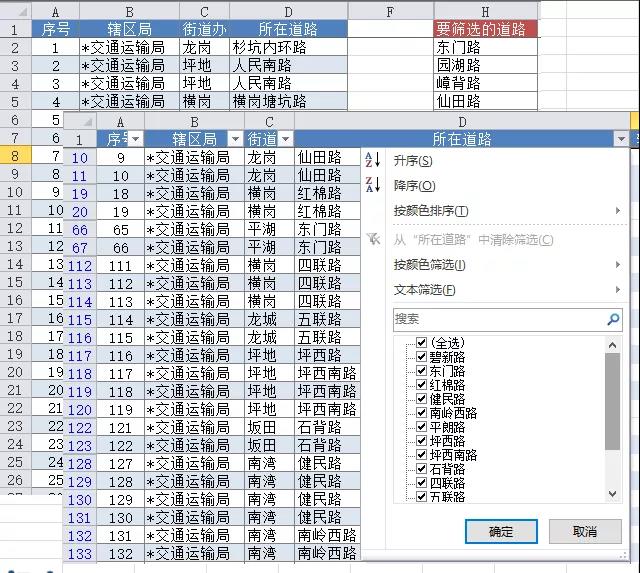This screenshot has width=640, height=573.
Task: Uncheck the 健民路 filter checkbox
Action: click(422, 399)
